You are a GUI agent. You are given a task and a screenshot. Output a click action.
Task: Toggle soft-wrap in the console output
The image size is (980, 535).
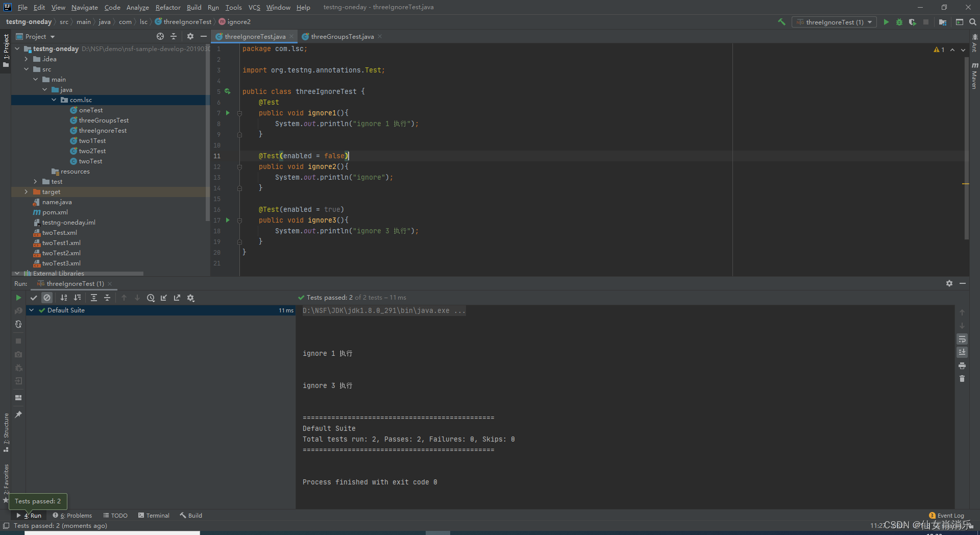click(x=962, y=339)
